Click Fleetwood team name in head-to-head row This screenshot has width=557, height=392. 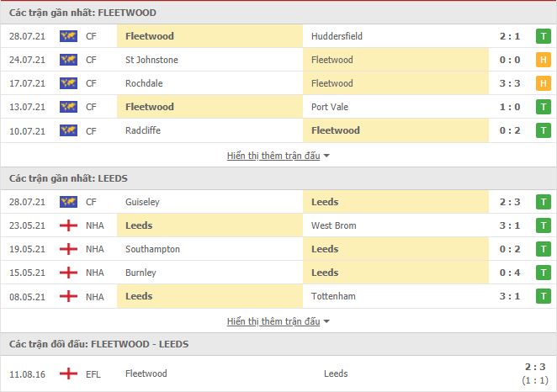(x=146, y=373)
